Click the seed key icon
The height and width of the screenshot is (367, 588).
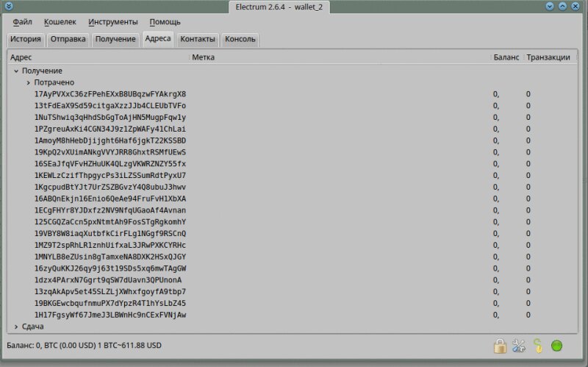pos(538,345)
